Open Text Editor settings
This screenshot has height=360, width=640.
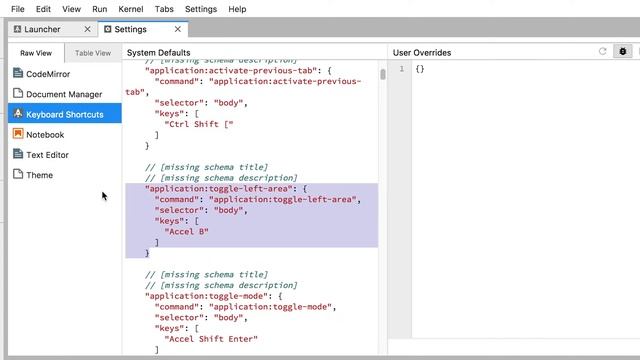65,155
